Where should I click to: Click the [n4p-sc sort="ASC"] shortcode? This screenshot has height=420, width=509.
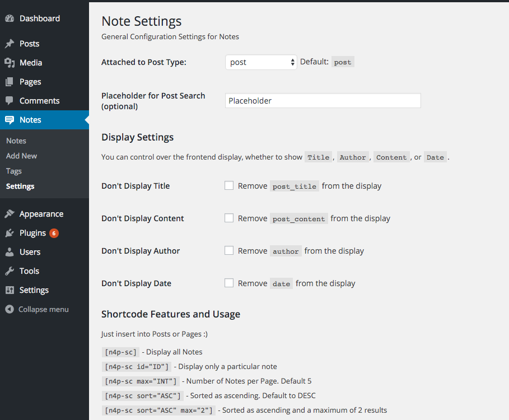pyautogui.click(x=142, y=396)
